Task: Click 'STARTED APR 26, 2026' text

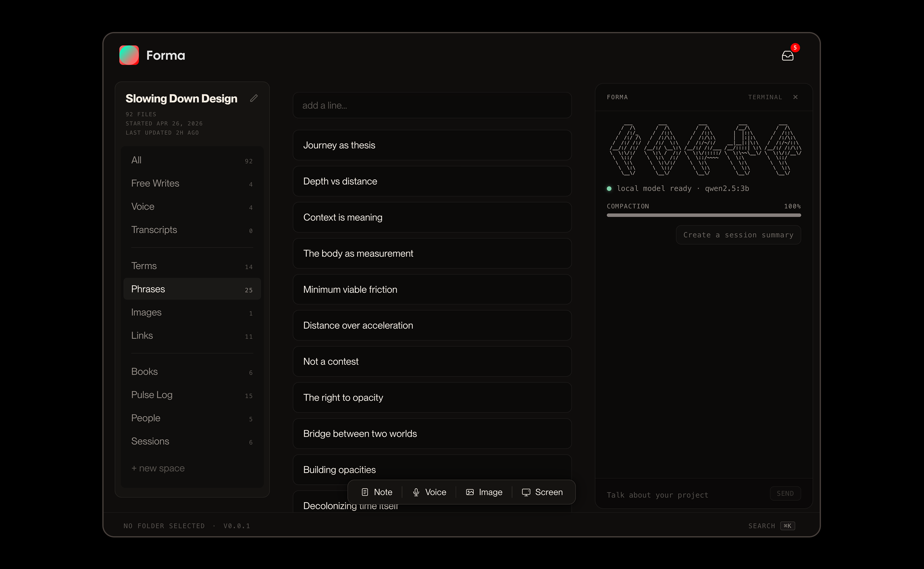Action: pyautogui.click(x=164, y=123)
